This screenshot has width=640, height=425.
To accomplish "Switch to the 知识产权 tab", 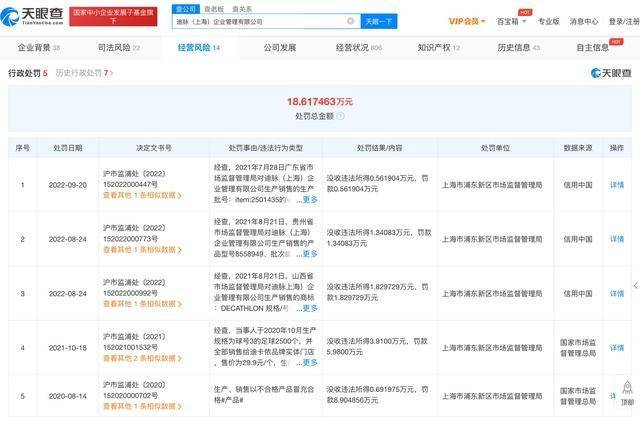I will [438, 48].
